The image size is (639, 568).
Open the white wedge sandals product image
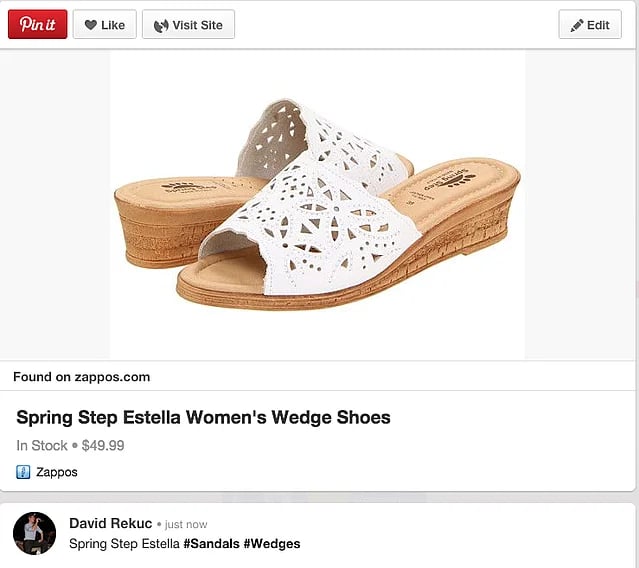[x=317, y=205]
